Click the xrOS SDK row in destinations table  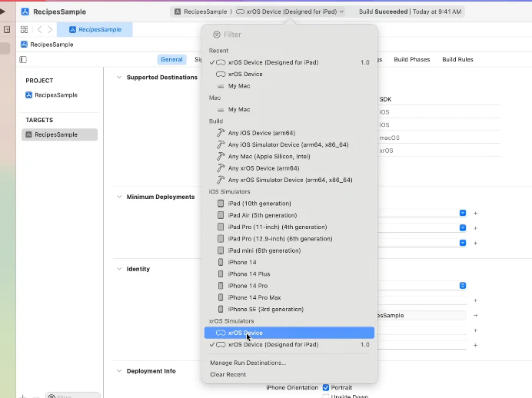coord(440,151)
